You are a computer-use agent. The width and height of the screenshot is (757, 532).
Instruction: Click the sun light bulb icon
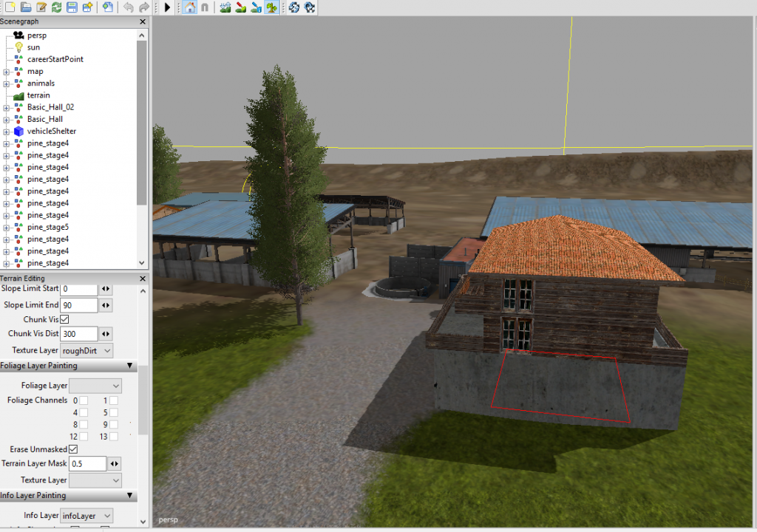[18, 47]
